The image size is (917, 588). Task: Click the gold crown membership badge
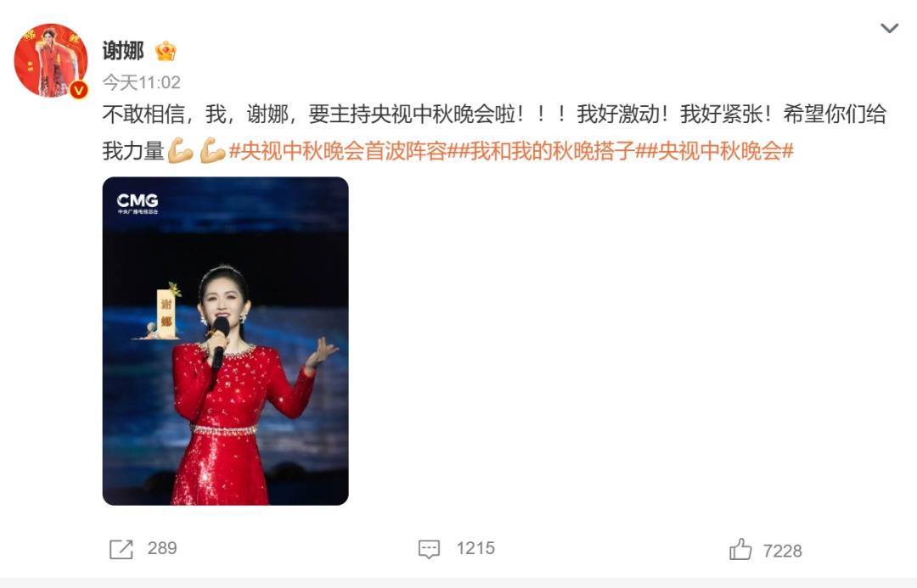pos(166,52)
